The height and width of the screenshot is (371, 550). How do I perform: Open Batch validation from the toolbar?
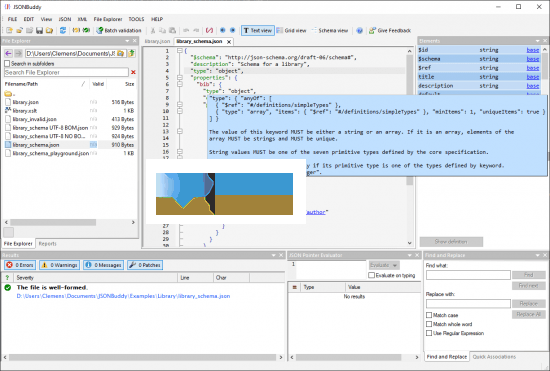click(x=119, y=31)
